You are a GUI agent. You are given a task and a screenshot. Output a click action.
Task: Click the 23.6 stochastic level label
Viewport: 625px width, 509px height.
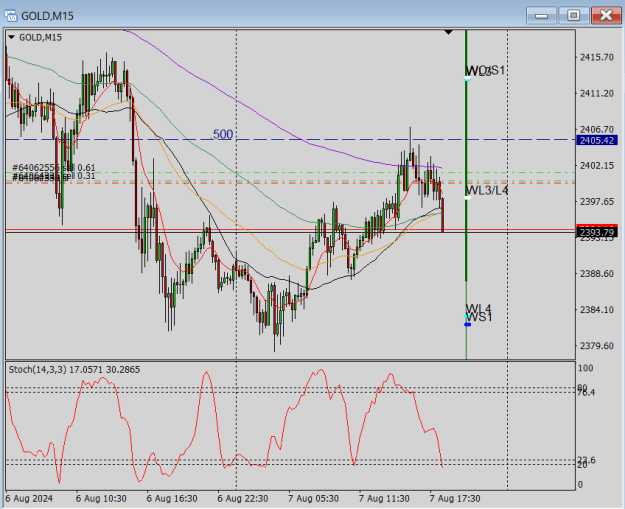click(586, 460)
